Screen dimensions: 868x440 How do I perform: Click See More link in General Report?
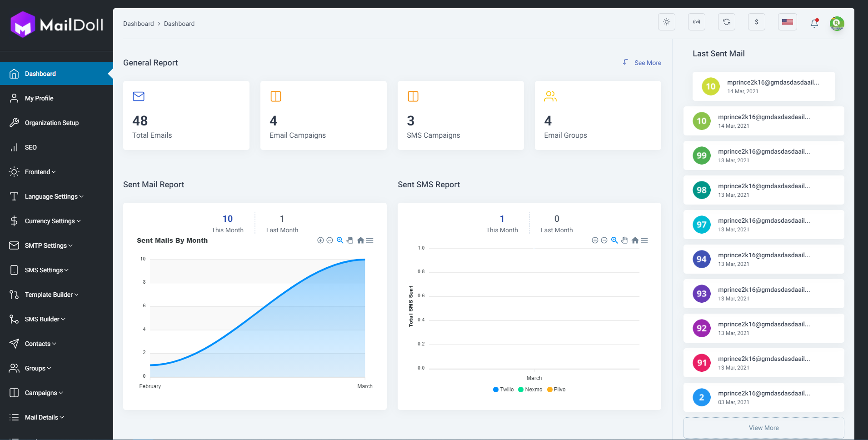[x=648, y=63]
